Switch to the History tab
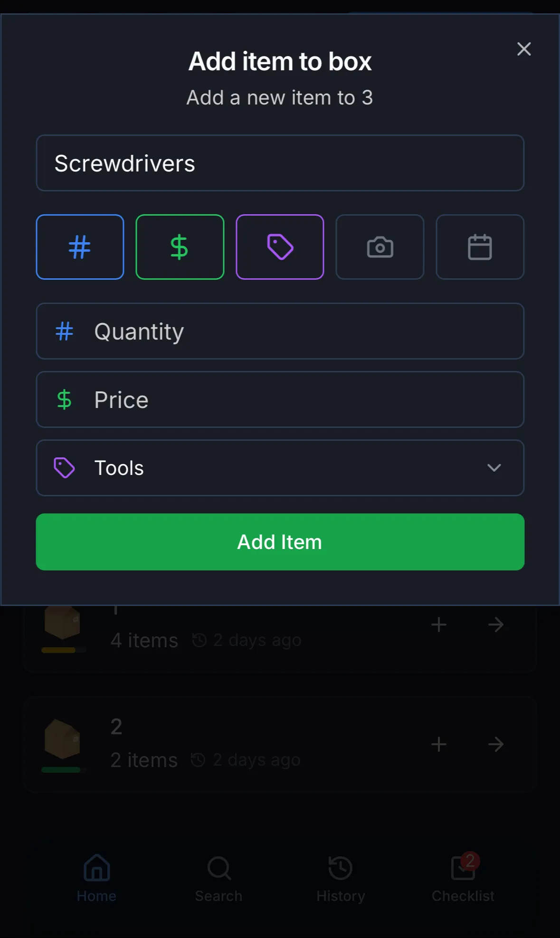The image size is (560, 938). click(341, 878)
